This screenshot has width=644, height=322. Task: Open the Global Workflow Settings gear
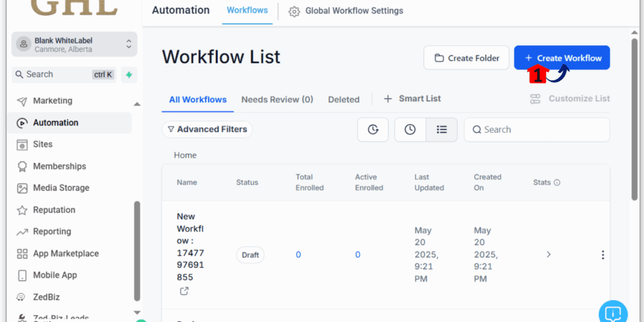(x=294, y=11)
